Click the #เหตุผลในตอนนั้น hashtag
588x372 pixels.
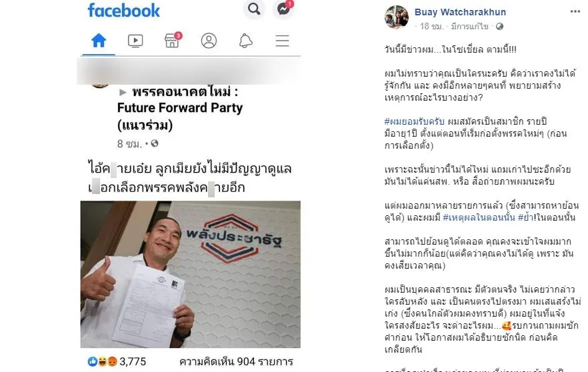[479, 217]
